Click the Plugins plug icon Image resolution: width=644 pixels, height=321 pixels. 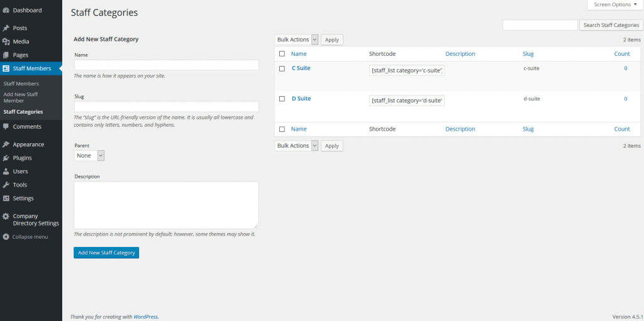point(6,158)
